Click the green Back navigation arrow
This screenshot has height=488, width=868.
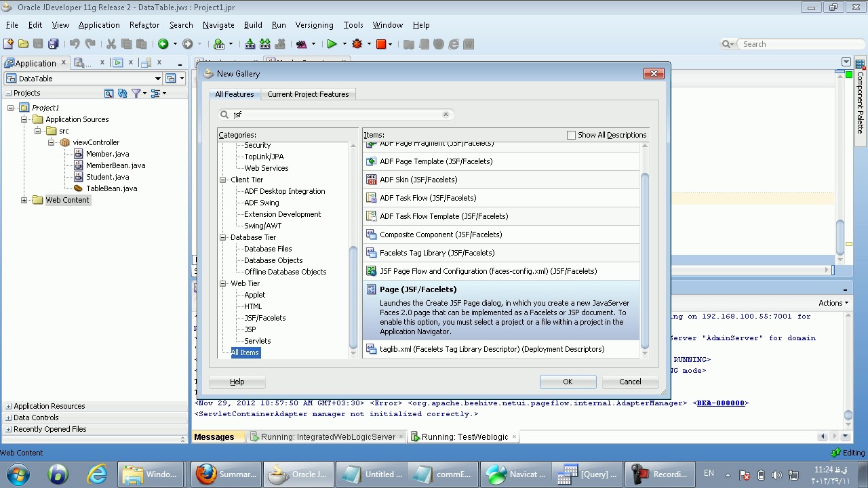click(163, 44)
